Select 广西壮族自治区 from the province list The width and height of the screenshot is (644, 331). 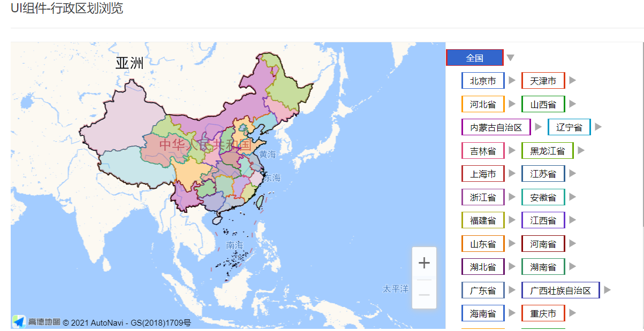(x=560, y=290)
